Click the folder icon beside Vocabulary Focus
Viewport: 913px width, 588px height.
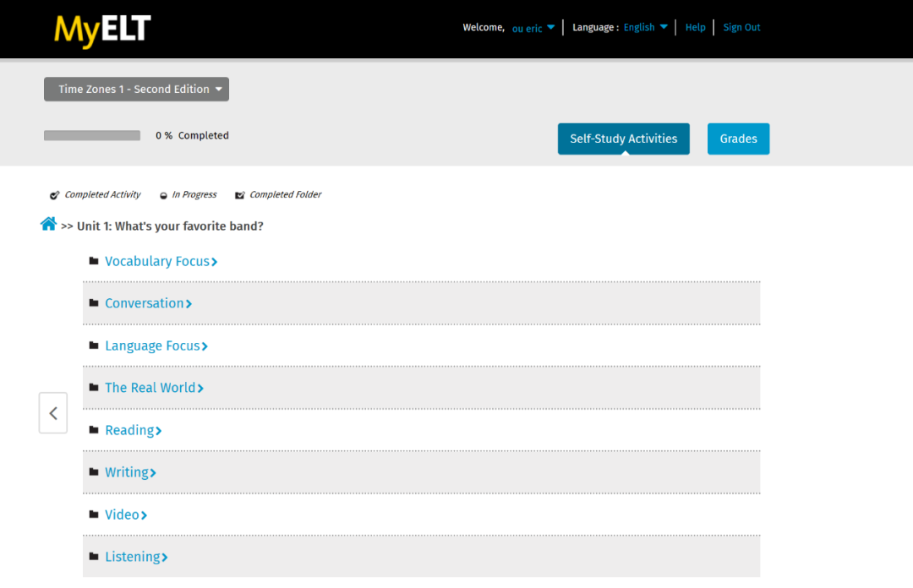coord(94,261)
